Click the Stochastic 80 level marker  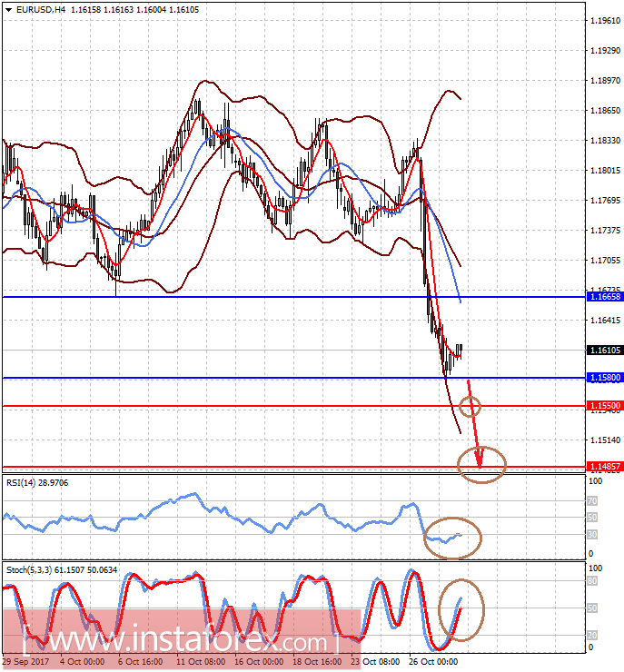pos(590,580)
